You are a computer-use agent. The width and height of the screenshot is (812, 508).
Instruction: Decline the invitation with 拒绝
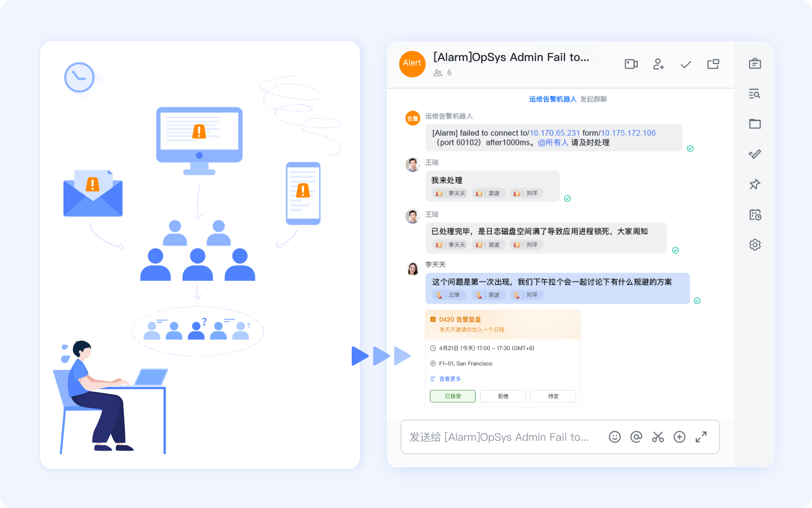(503, 396)
